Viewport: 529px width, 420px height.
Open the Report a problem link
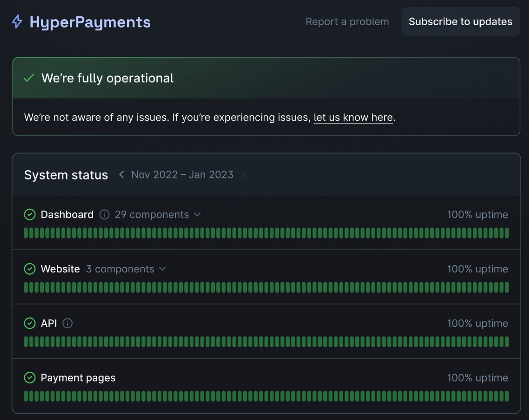(347, 22)
